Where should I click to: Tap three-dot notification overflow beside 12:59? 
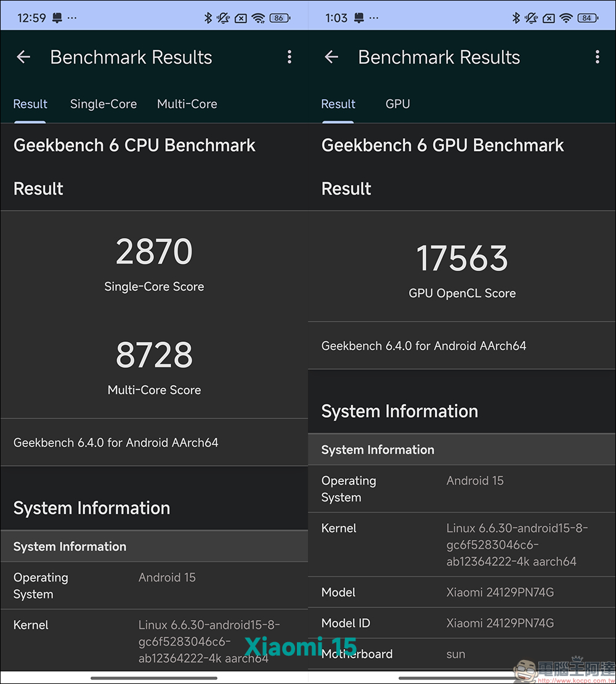72,18
